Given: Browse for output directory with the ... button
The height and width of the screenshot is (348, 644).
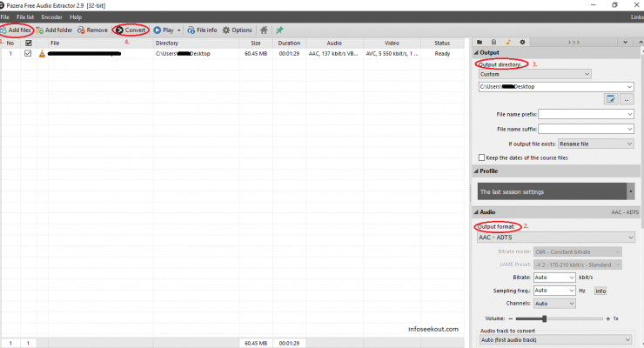Looking at the screenshot, I should pyautogui.click(x=627, y=99).
